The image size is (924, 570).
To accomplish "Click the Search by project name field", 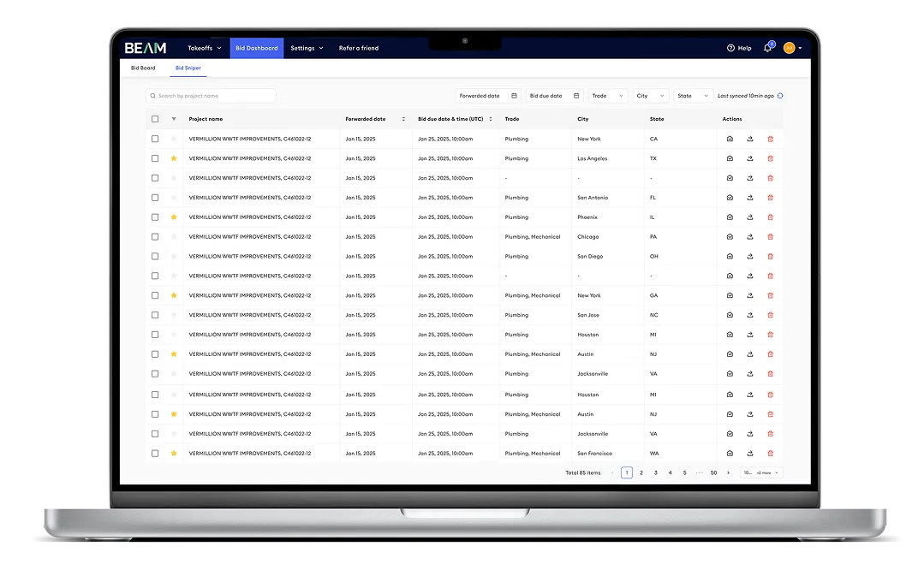I will click(211, 96).
